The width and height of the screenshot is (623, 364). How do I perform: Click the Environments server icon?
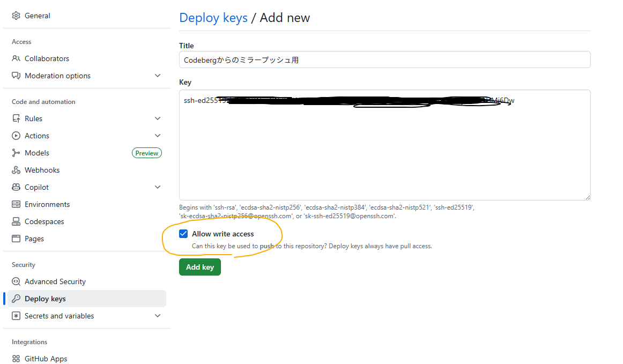point(16,204)
